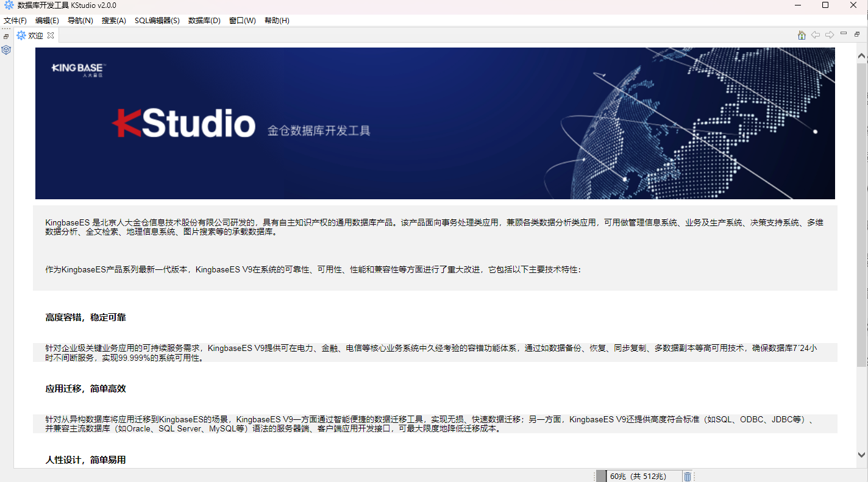
Task: Click the back arrow navigation icon
Action: pos(816,35)
